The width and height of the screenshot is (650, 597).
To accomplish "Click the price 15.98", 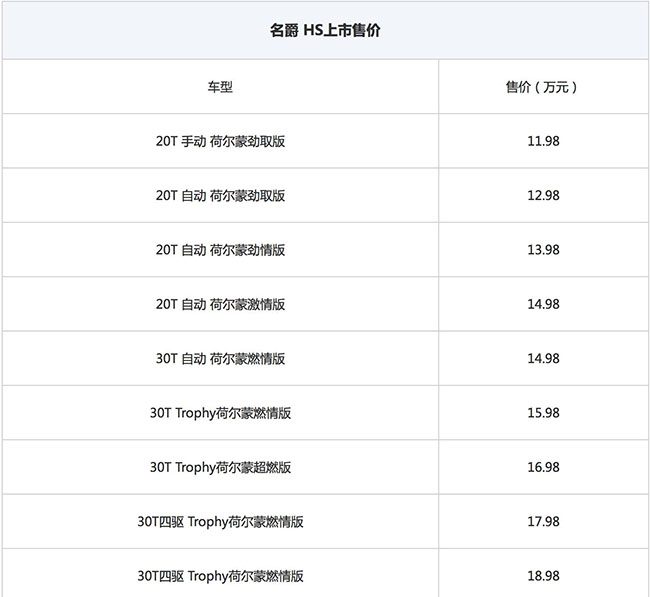I will [x=543, y=413].
